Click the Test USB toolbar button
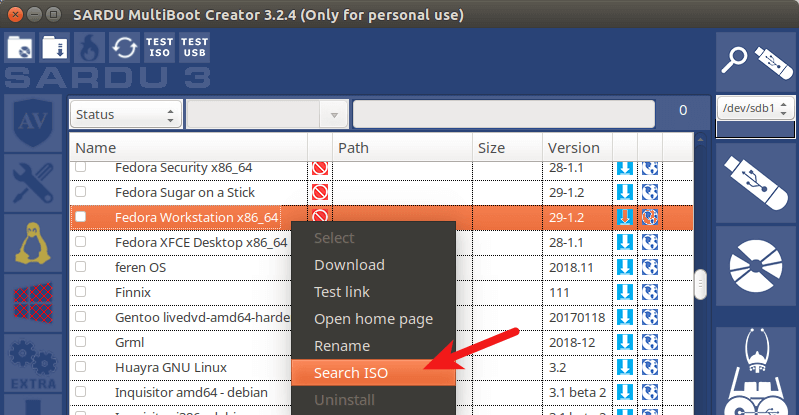The width and height of the screenshot is (799, 415). pos(194,47)
